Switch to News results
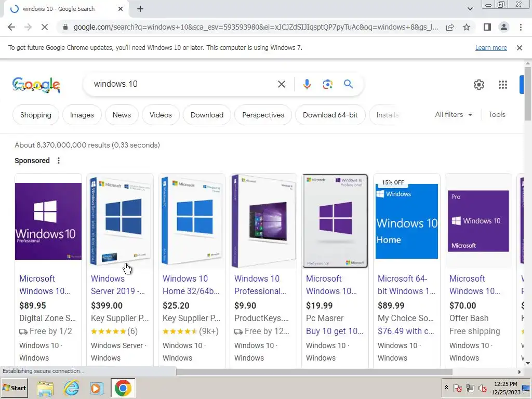The image size is (532, 399). tap(122, 115)
